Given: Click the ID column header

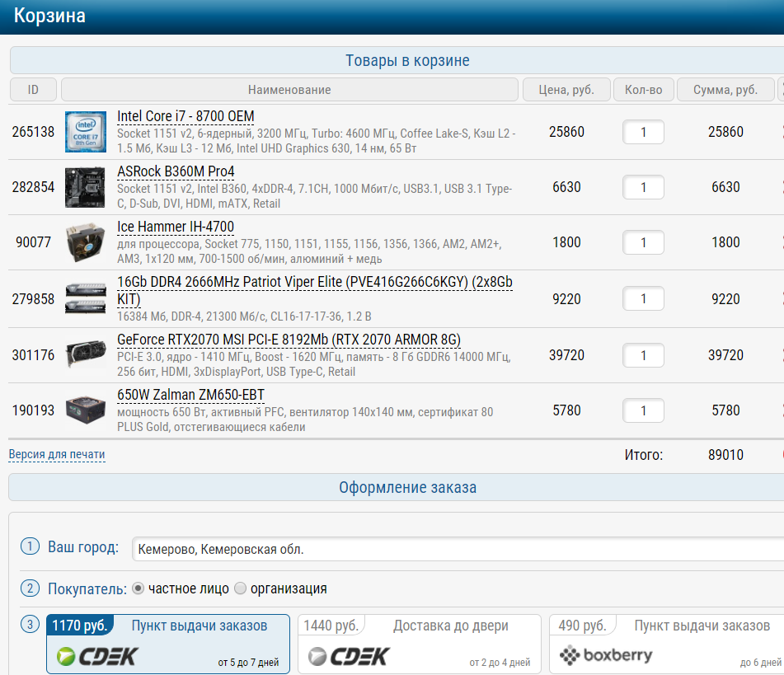Looking at the screenshot, I should coord(33,90).
